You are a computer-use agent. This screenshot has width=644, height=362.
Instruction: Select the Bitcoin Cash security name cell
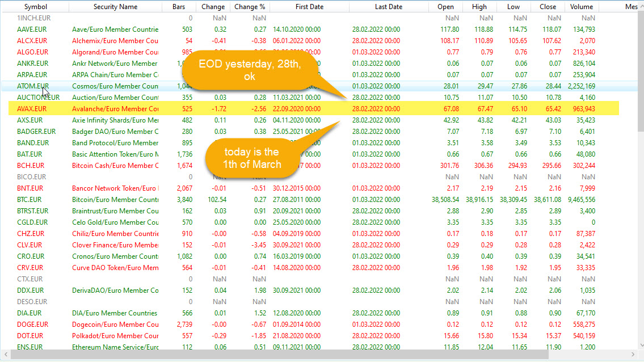pyautogui.click(x=115, y=166)
